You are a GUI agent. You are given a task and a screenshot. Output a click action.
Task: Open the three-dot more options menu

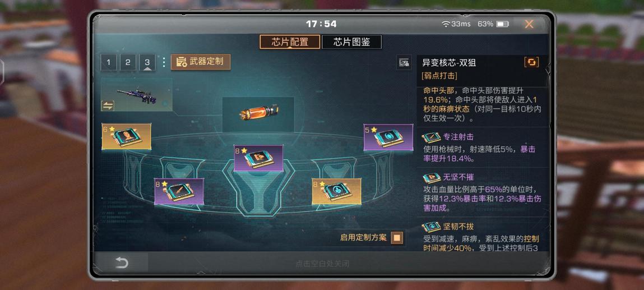(x=164, y=62)
